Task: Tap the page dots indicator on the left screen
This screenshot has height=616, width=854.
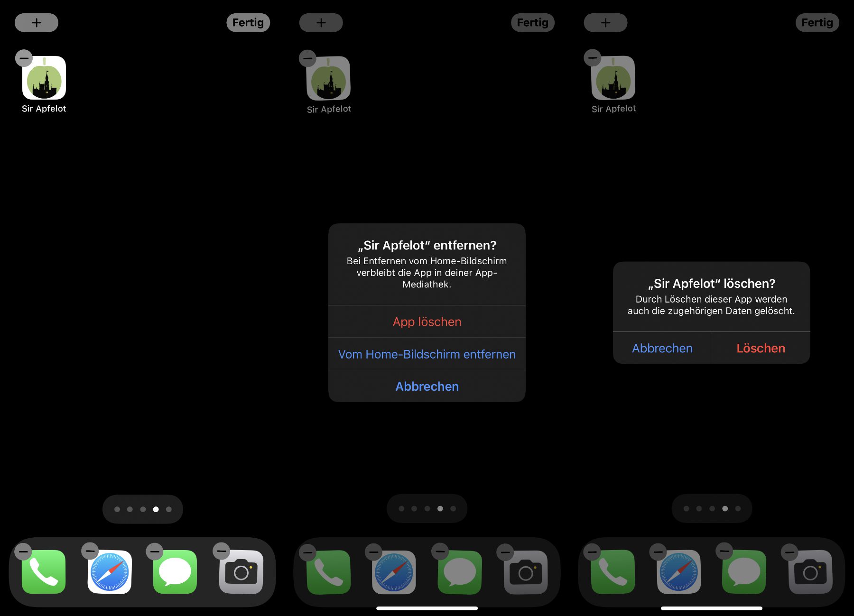Action: point(143,509)
